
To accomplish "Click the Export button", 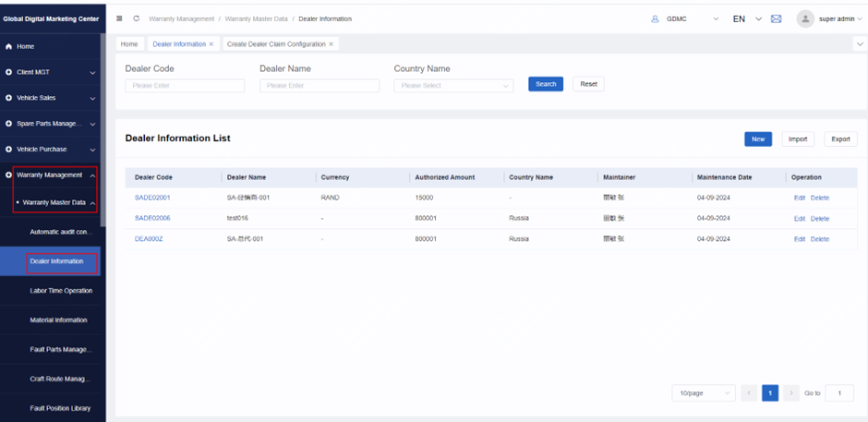I will (841, 139).
